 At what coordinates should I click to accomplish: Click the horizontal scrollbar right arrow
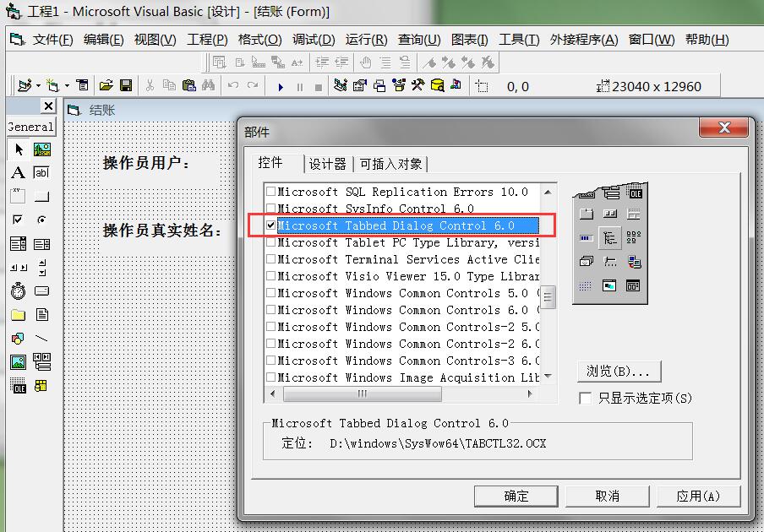tap(530, 394)
